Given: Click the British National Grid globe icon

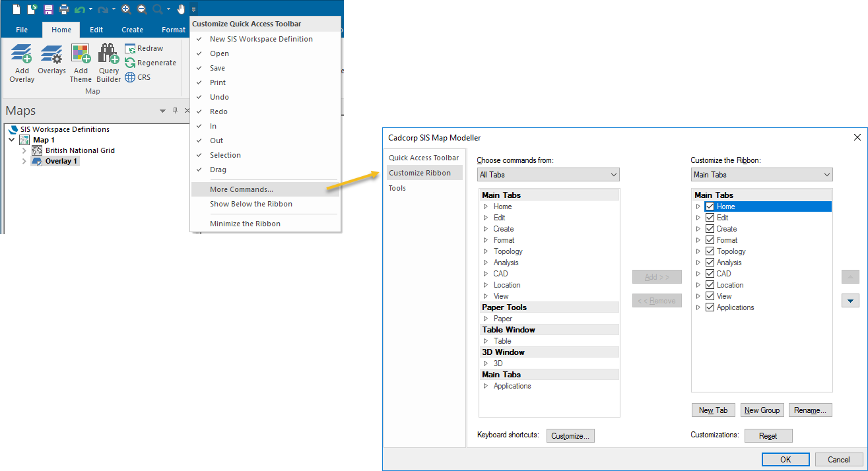Looking at the screenshot, I should [x=37, y=150].
